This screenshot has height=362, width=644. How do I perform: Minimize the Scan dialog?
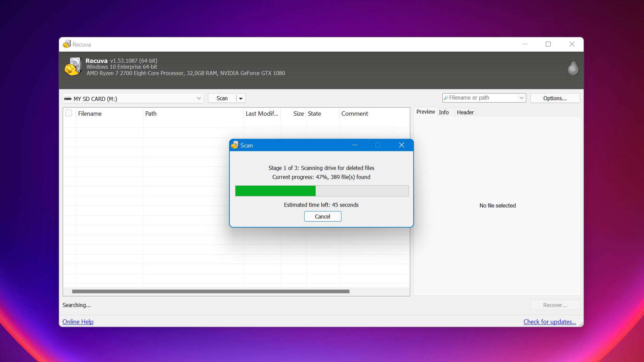pyautogui.click(x=355, y=145)
